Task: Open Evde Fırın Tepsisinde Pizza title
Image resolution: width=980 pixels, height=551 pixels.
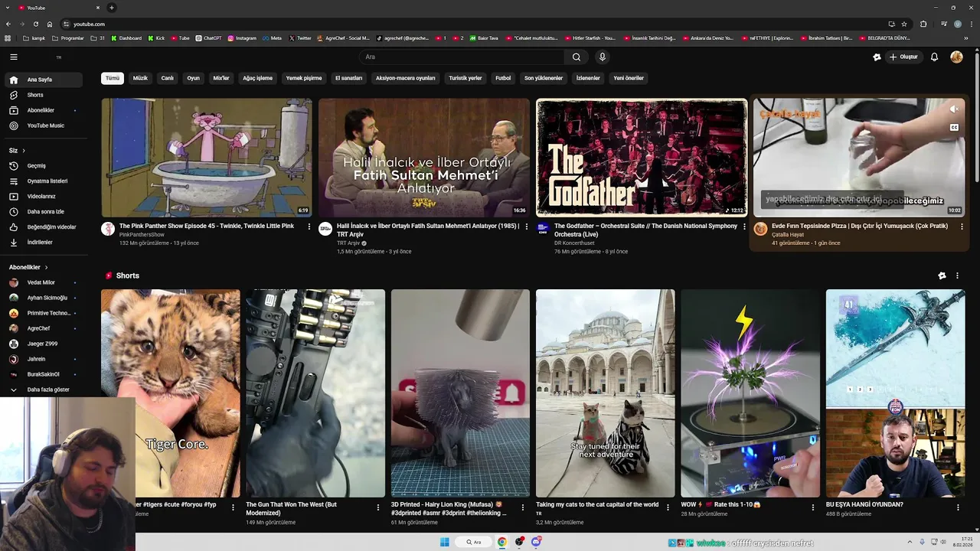Action: [860, 226]
